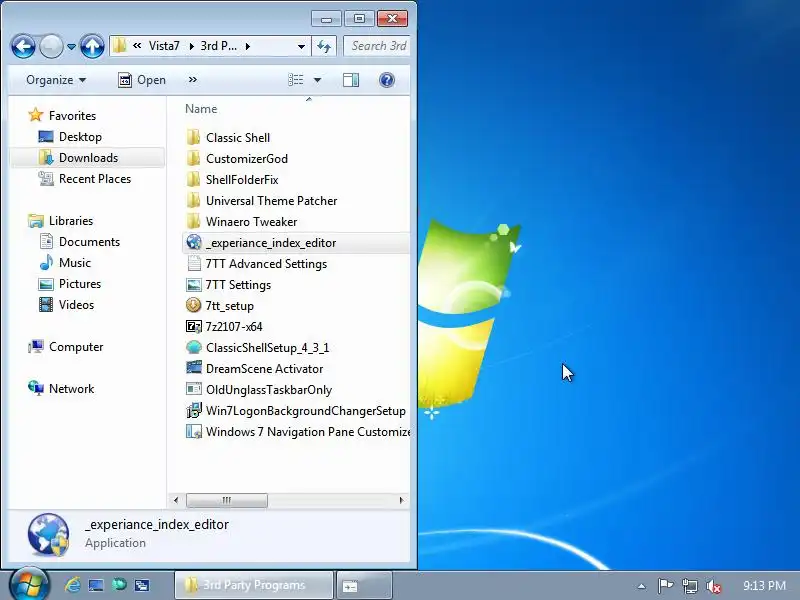The width and height of the screenshot is (800, 600).
Task: Expand the arrow after Vista7 breadcrumb
Action: tap(191, 46)
